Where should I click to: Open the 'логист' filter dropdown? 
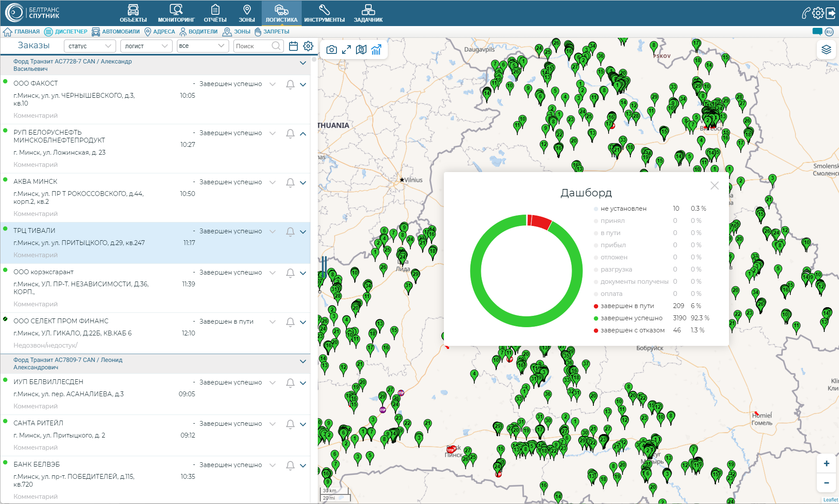[146, 46]
